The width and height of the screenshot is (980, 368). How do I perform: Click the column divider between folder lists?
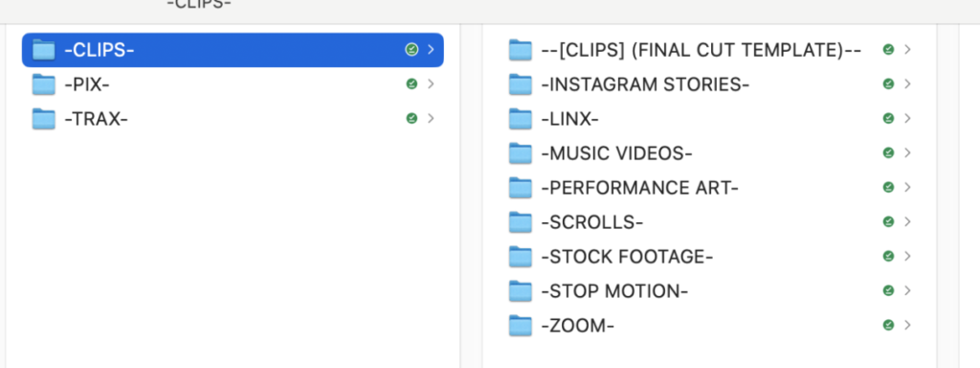coord(471,195)
